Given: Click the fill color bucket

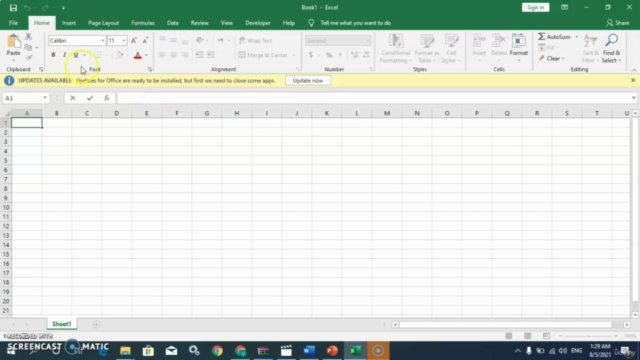Looking at the screenshot, I should [119, 55].
